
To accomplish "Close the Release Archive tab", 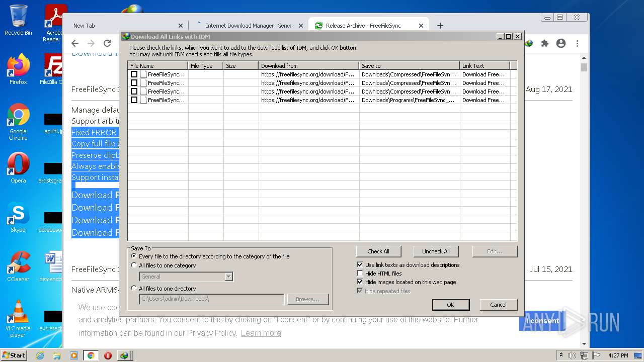I will 421,26.
